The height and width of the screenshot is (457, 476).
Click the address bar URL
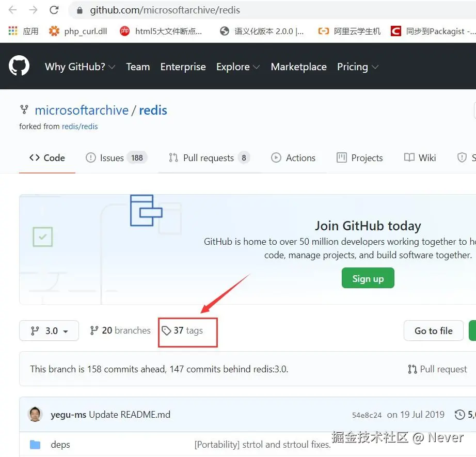click(165, 10)
